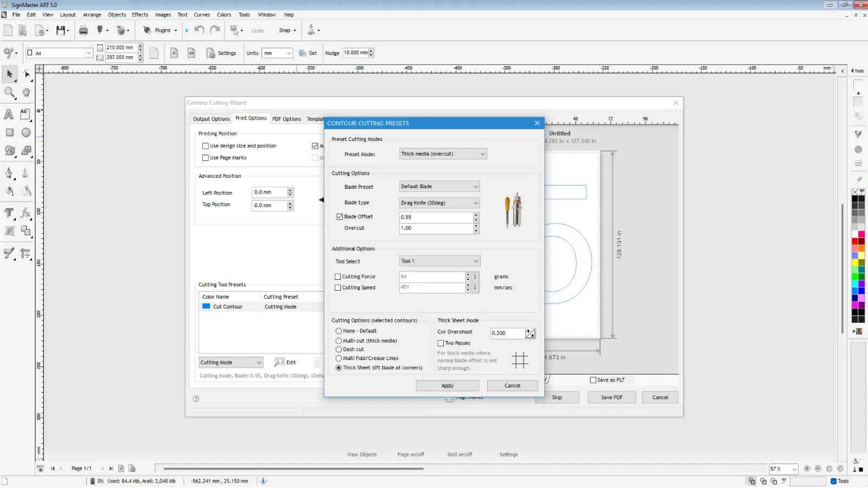Open the File menu
Viewport: 868px width, 488px height.
click(16, 15)
